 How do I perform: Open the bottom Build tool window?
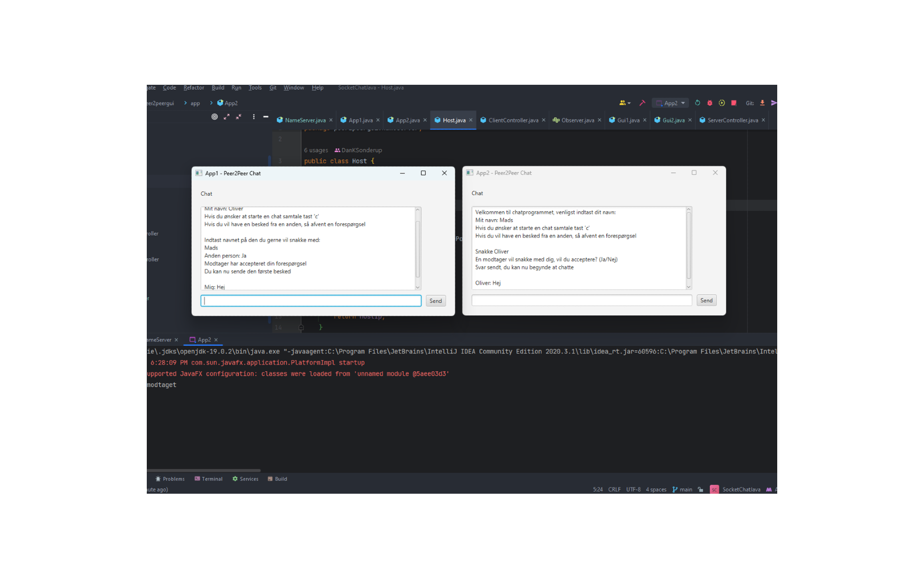point(278,479)
